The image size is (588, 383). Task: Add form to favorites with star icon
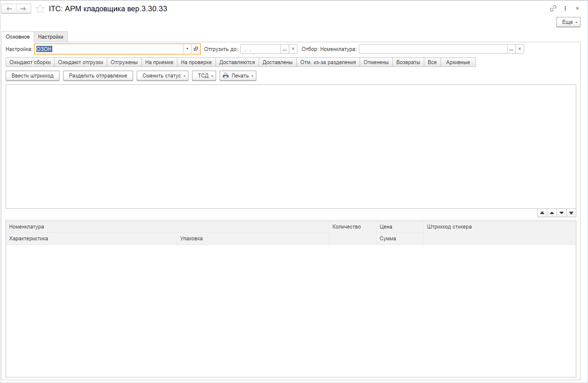tap(40, 9)
